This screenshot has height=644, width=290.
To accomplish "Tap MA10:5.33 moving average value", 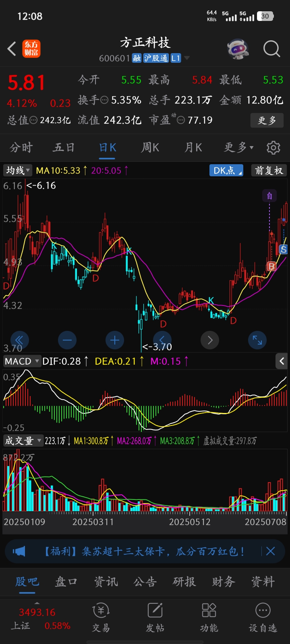I will [58, 171].
